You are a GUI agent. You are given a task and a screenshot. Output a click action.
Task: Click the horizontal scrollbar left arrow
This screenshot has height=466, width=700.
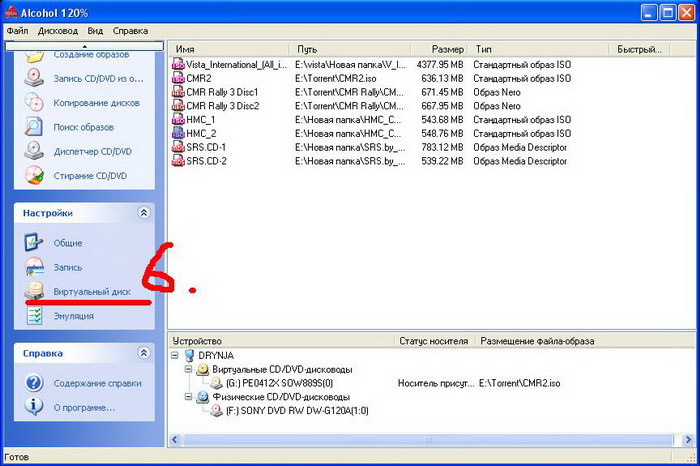pyautogui.click(x=175, y=440)
